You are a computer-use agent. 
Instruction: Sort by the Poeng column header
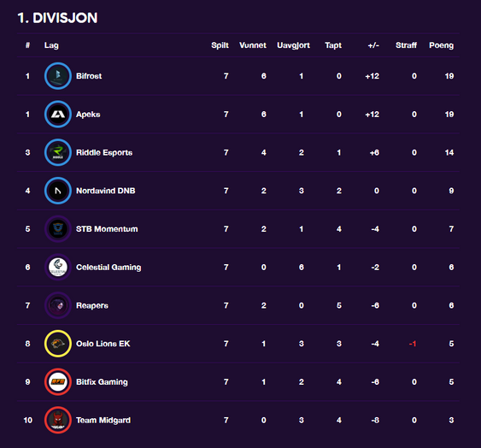[441, 45]
